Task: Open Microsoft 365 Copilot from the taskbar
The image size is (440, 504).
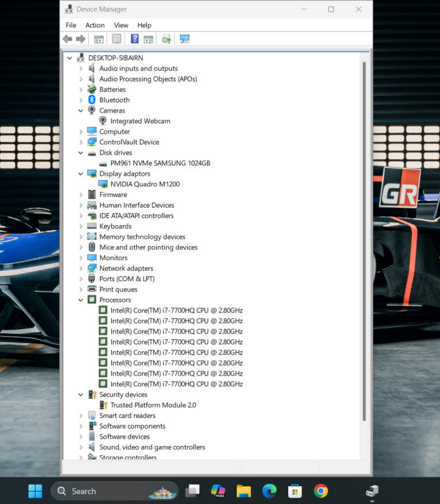Action: click(218, 491)
